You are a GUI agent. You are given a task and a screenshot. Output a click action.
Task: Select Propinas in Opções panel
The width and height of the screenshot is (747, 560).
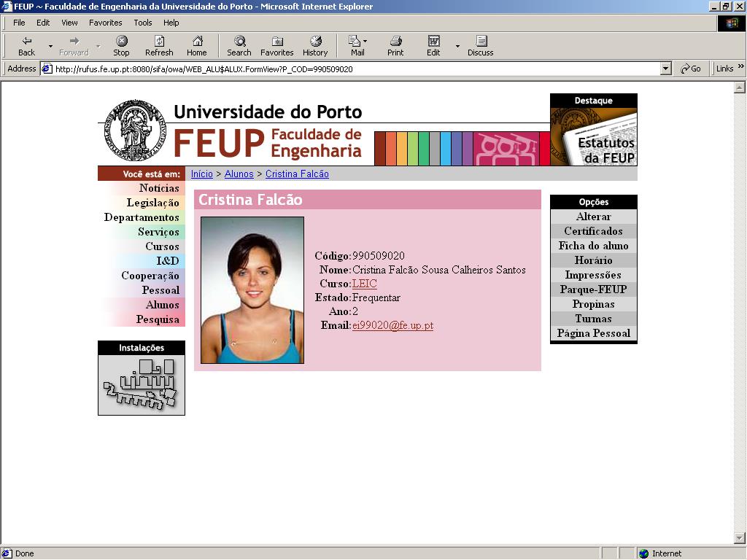pos(594,304)
